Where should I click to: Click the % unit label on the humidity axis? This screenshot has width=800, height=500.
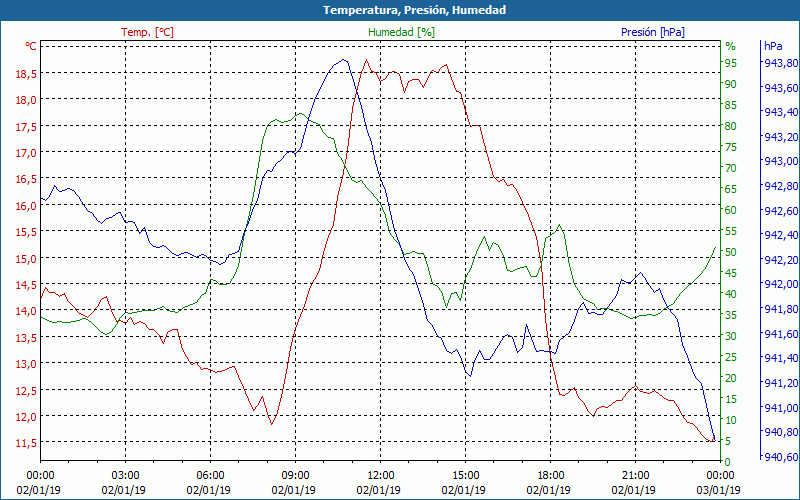[731, 46]
